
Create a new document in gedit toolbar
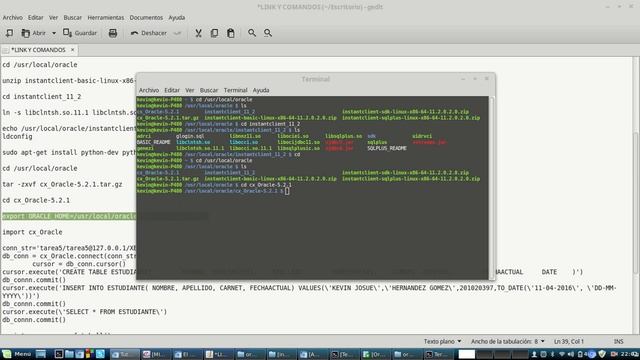pos(9,33)
